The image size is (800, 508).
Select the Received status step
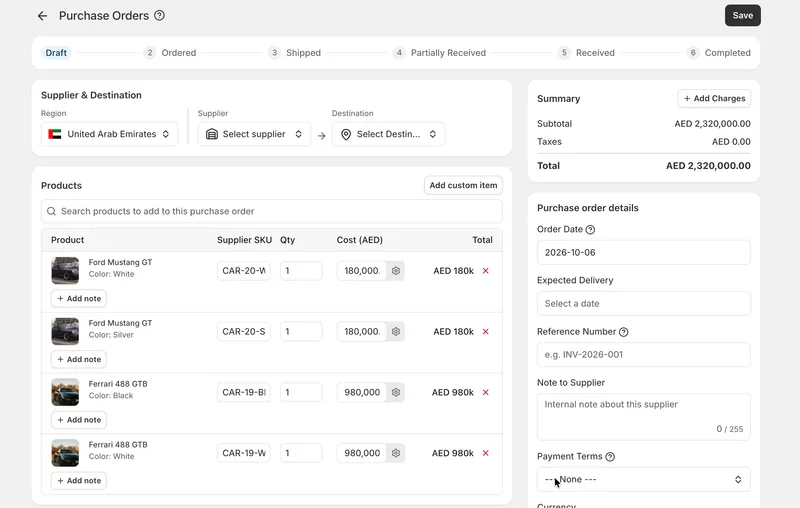pyautogui.click(x=586, y=53)
